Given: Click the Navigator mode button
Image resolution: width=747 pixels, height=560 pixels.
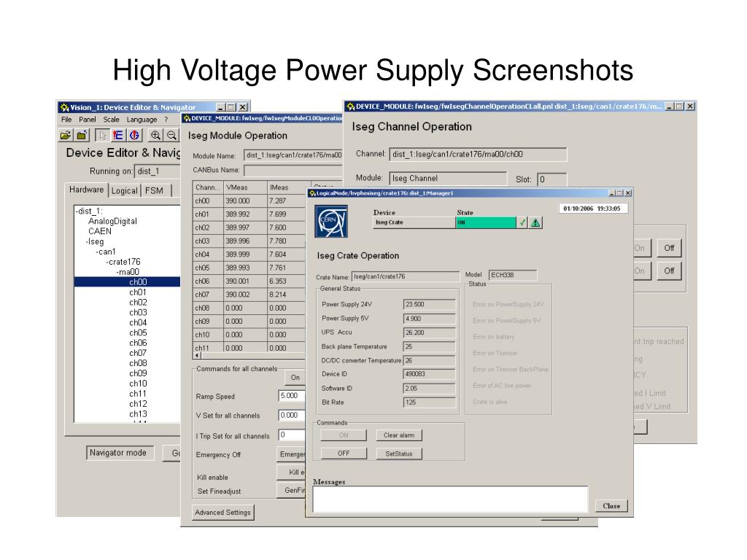Looking at the screenshot, I should [120, 453].
